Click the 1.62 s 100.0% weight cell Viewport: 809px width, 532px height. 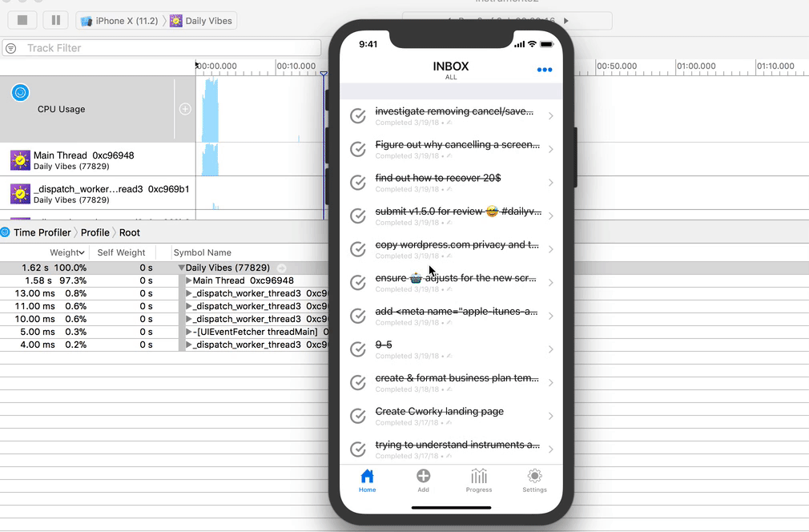tap(54, 268)
